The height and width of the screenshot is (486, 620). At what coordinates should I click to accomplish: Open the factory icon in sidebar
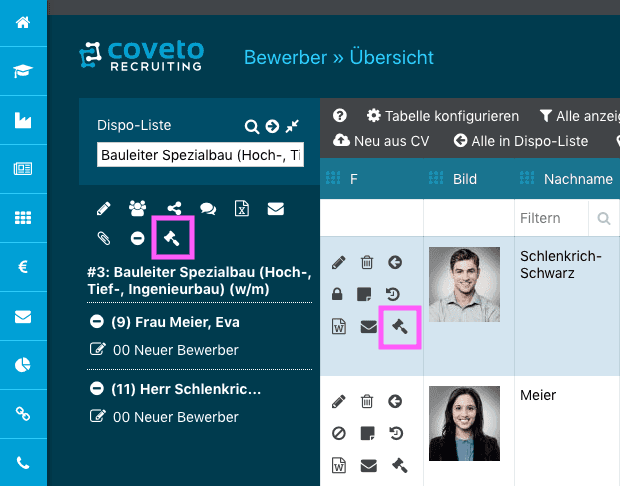pos(23,120)
